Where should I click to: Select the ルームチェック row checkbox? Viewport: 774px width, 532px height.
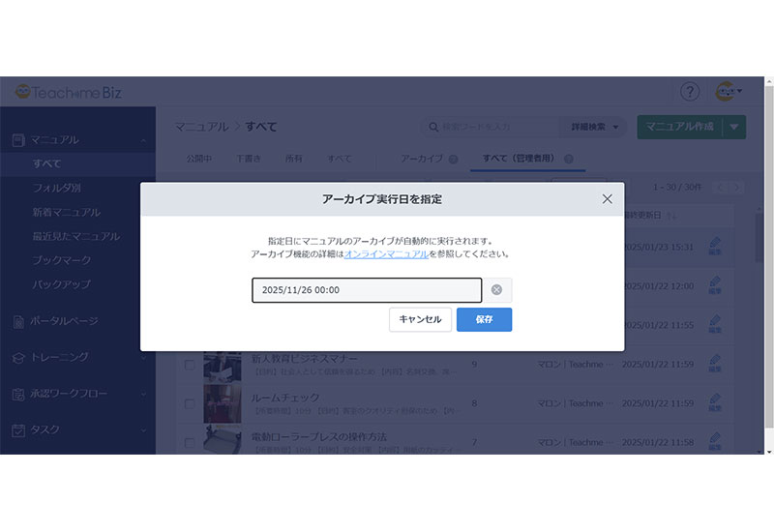point(190,403)
